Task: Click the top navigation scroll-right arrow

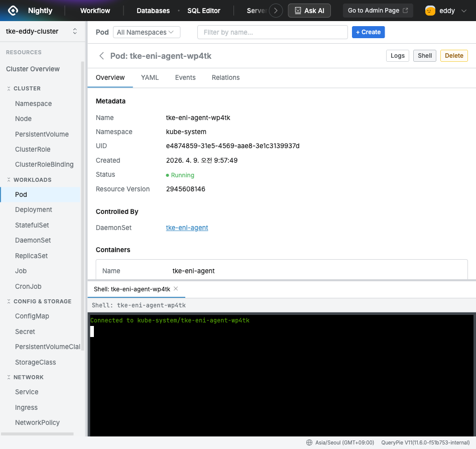Action: [276, 11]
